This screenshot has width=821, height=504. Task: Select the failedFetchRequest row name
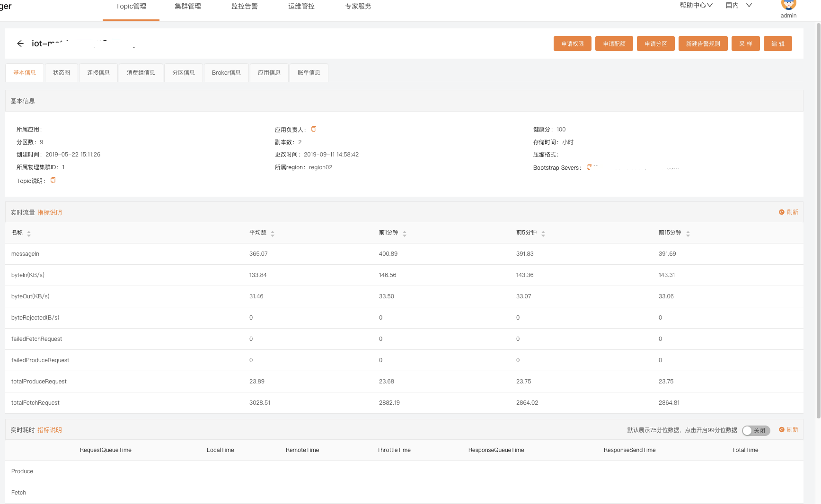coord(36,339)
